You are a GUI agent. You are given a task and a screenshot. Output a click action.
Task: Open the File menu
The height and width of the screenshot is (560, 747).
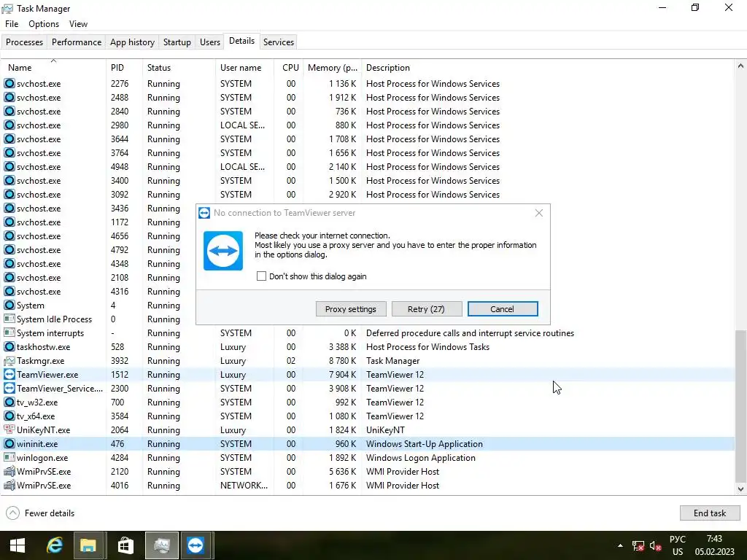pos(12,24)
